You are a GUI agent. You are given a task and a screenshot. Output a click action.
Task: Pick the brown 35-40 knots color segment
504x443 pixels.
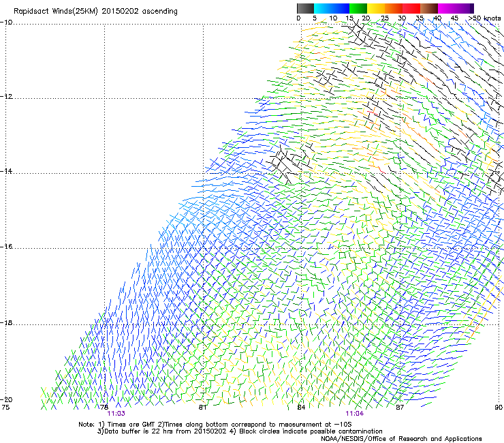[429, 8]
